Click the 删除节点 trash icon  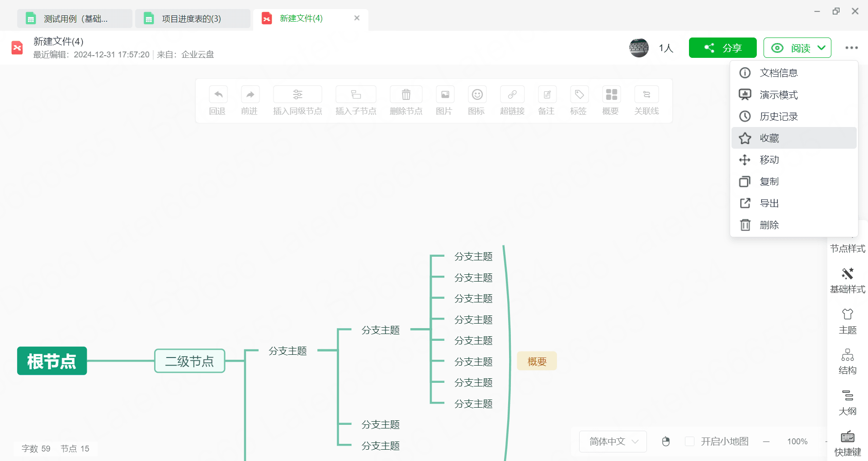[406, 94]
